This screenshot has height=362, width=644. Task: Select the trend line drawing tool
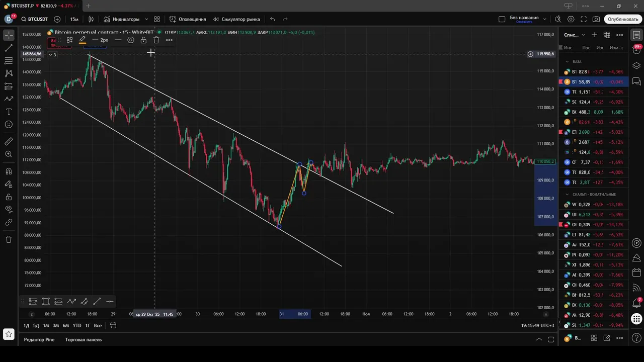[x=9, y=48]
